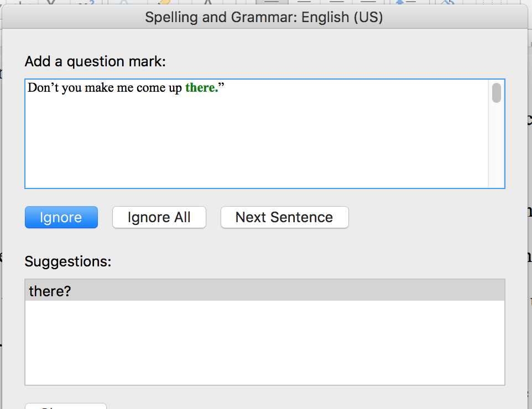This screenshot has width=532, height=409.
Task: Click the text highlight pen icon
Action: (164, 2)
